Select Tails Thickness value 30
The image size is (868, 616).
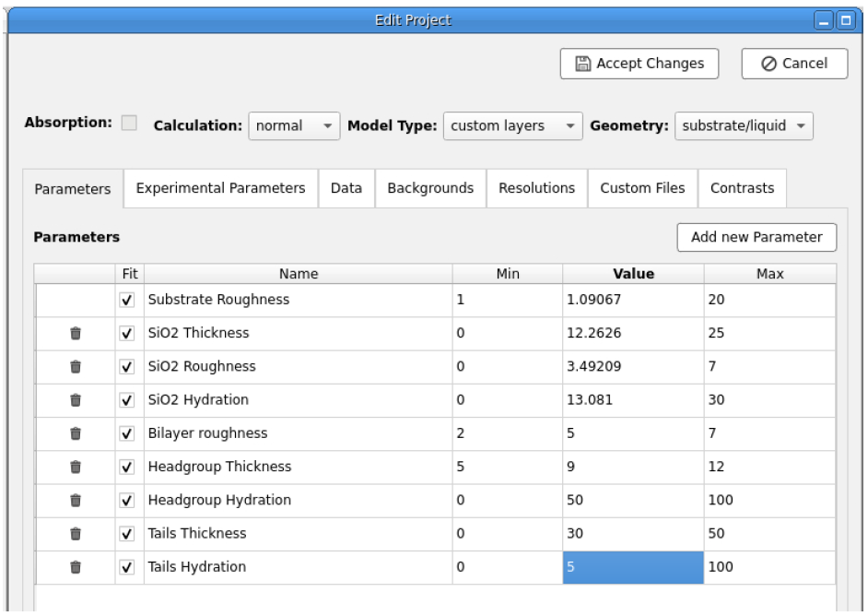[x=633, y=534]
